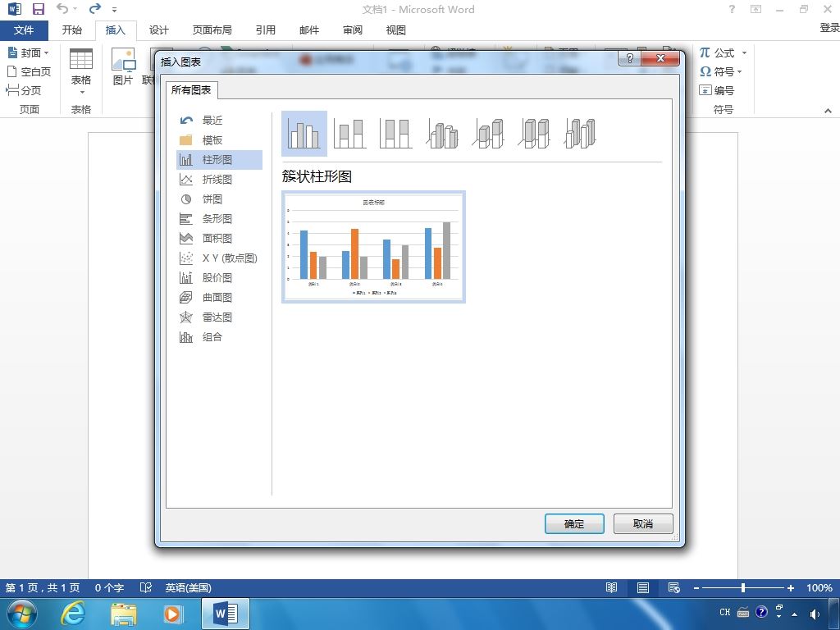Insert a 空白页 blank page

tap(29, 71)
